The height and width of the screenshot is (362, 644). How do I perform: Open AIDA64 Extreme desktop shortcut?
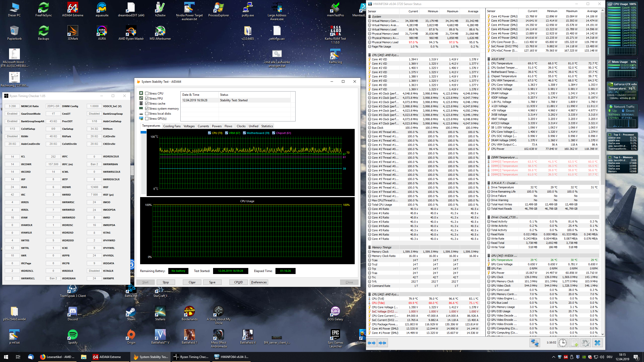point(73,10)
